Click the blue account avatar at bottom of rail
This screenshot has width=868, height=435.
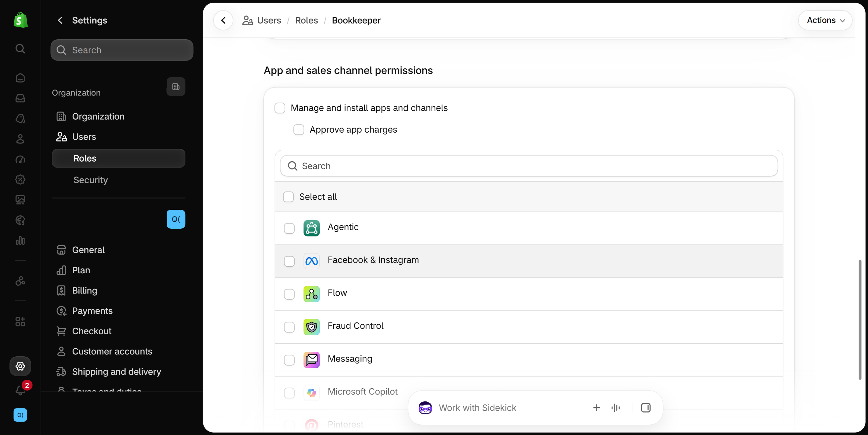coord(20,415)
